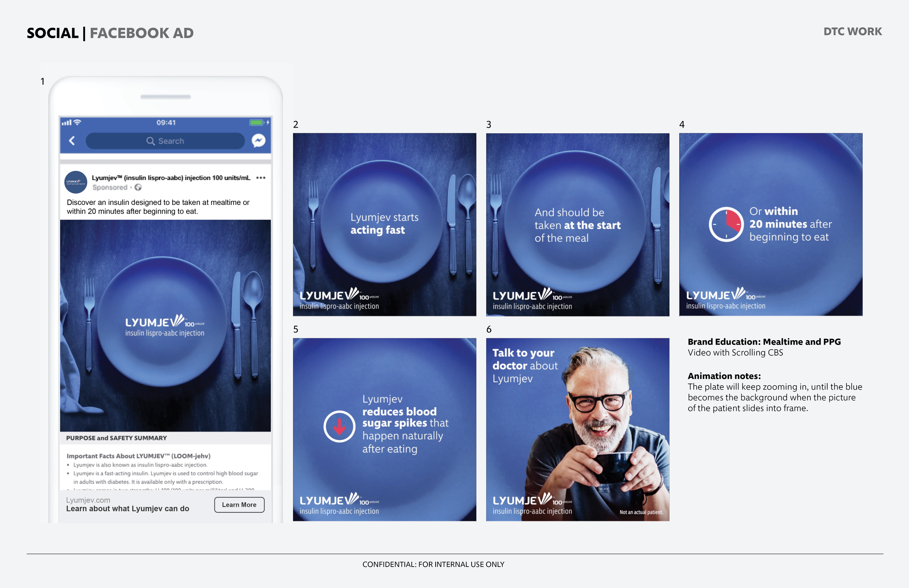Select frame 4 with the clock graphic
909x588 pixels.
click(771, 225)
